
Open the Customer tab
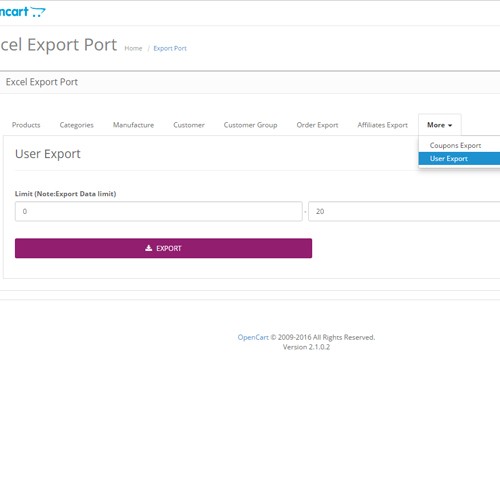[189, 125]
